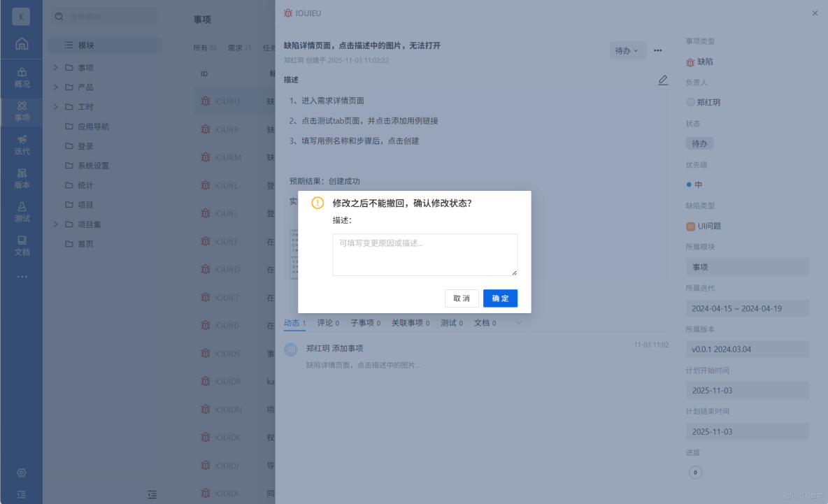Click the home icon in the sidebar
The height and width of the screenshot is (504, 828).
click(x=22, y=43)
